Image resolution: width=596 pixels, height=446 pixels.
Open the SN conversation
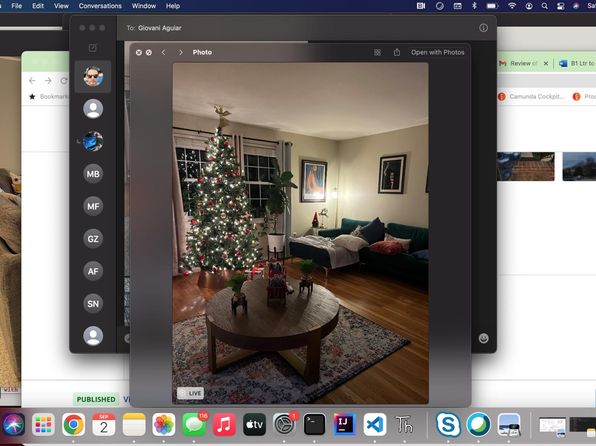tap(93, 304)
